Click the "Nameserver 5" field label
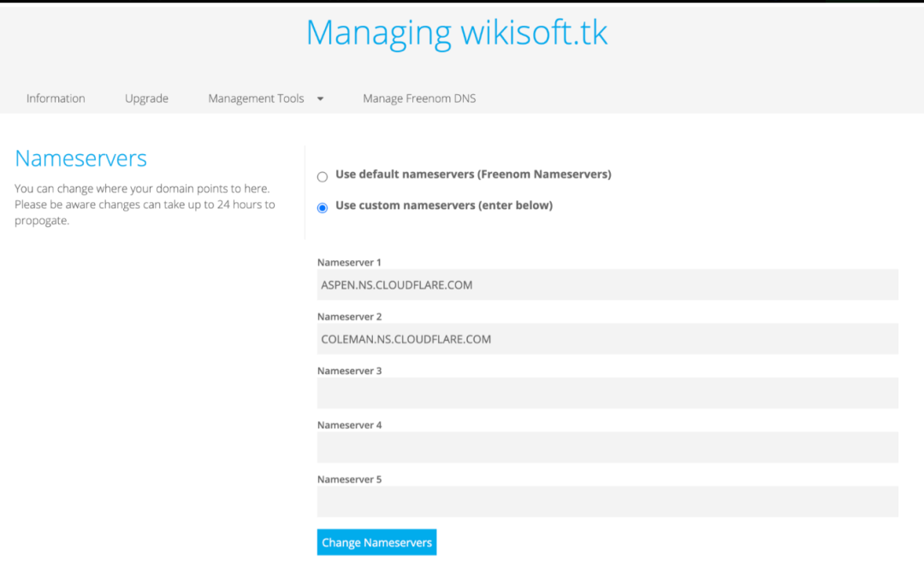This screenshot has height=572, width=924. tap(349, 480)
